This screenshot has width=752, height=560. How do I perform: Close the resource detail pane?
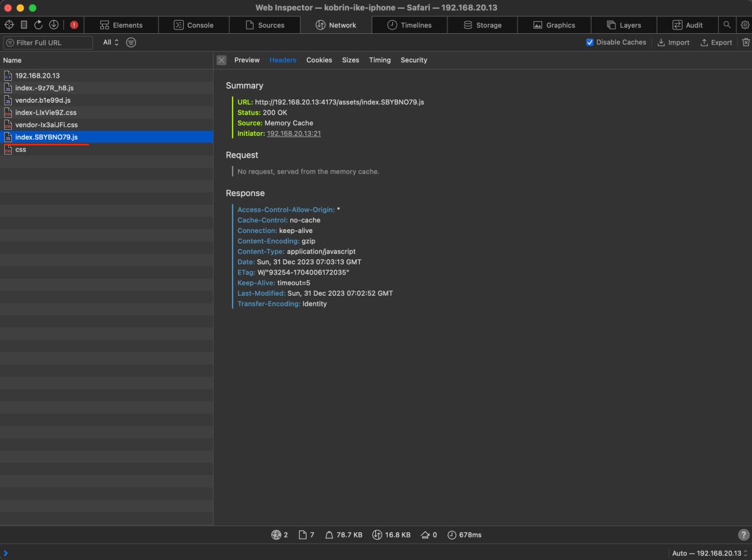(221, 60)
